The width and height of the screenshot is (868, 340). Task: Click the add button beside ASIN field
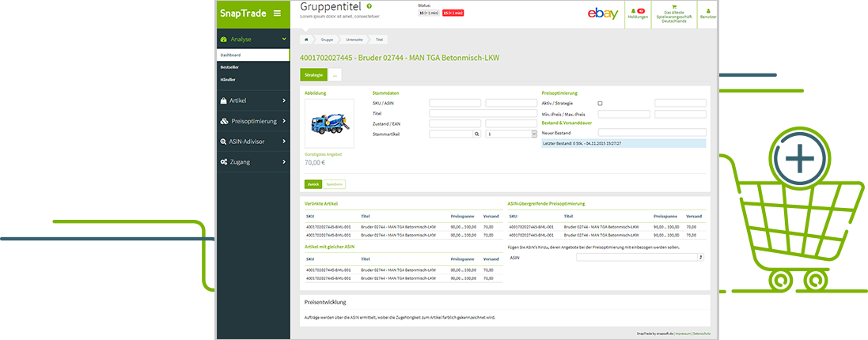[701, 257]
